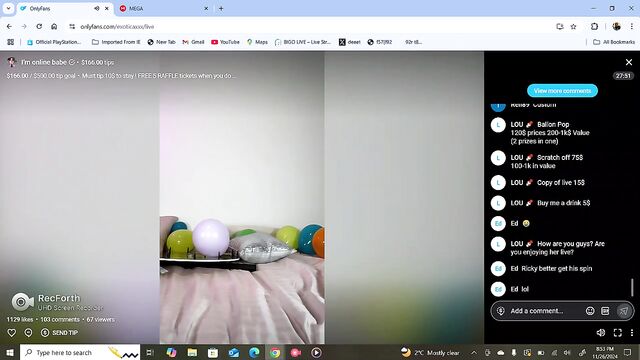Click LOU's Scratch off 75$ comment
This screenshot has height=360, width=640.
pos(547,162)
